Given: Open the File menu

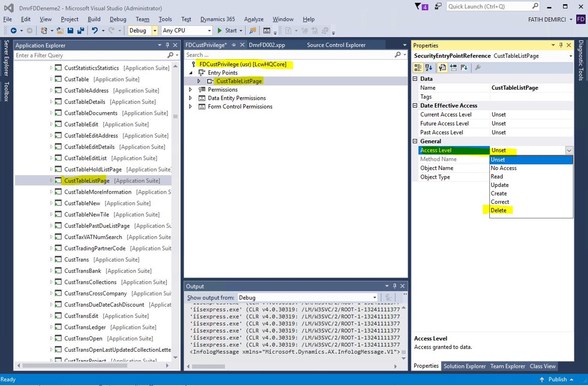Looking at the screenshot, I should [x=8, y=19].
